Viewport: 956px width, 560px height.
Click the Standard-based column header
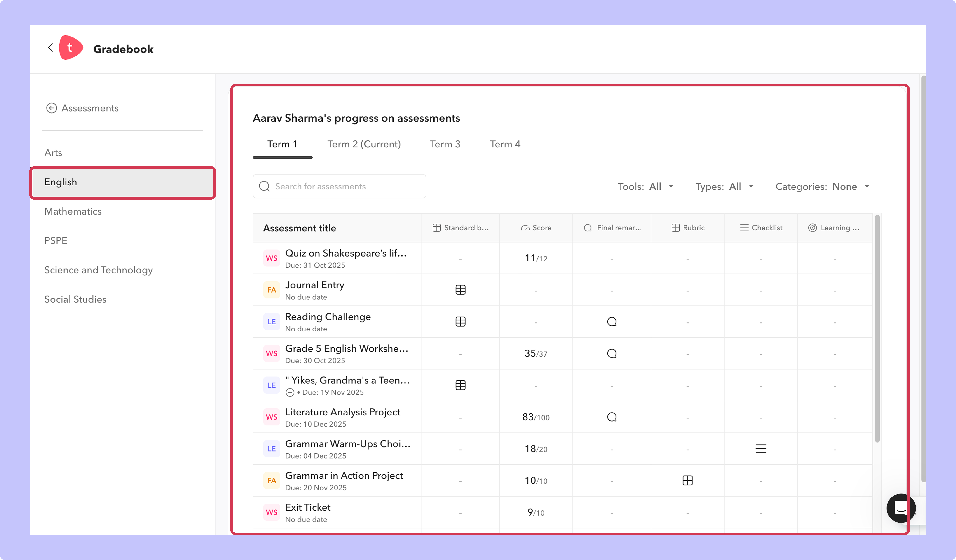point(461,228)
